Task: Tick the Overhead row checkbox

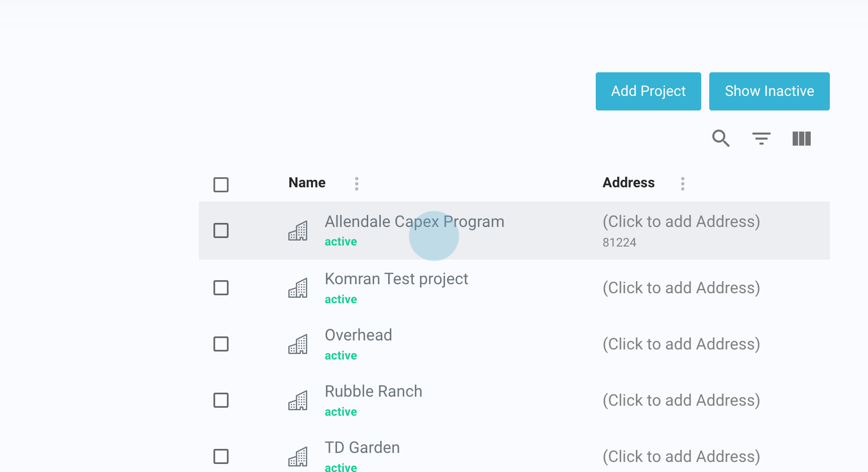Action: tap(221, 344)
